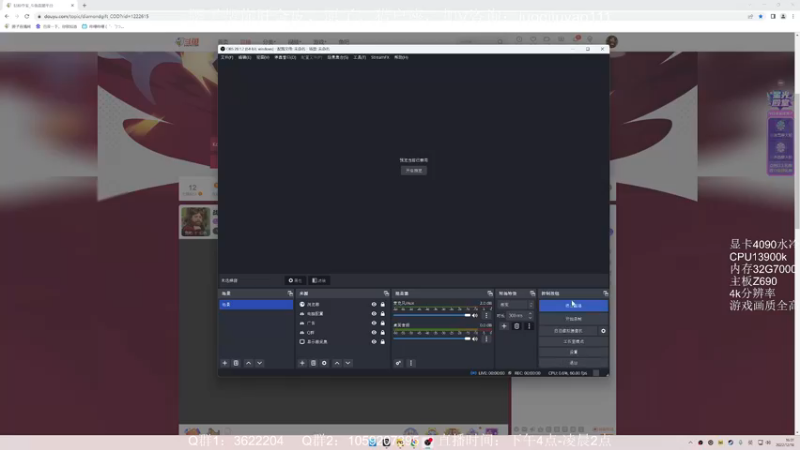Open Desktop Audio channel options dots

click(x=486, y=339)
